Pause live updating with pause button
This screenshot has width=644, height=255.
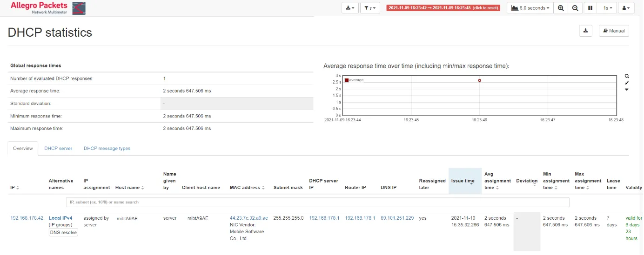tap(590, 8)
